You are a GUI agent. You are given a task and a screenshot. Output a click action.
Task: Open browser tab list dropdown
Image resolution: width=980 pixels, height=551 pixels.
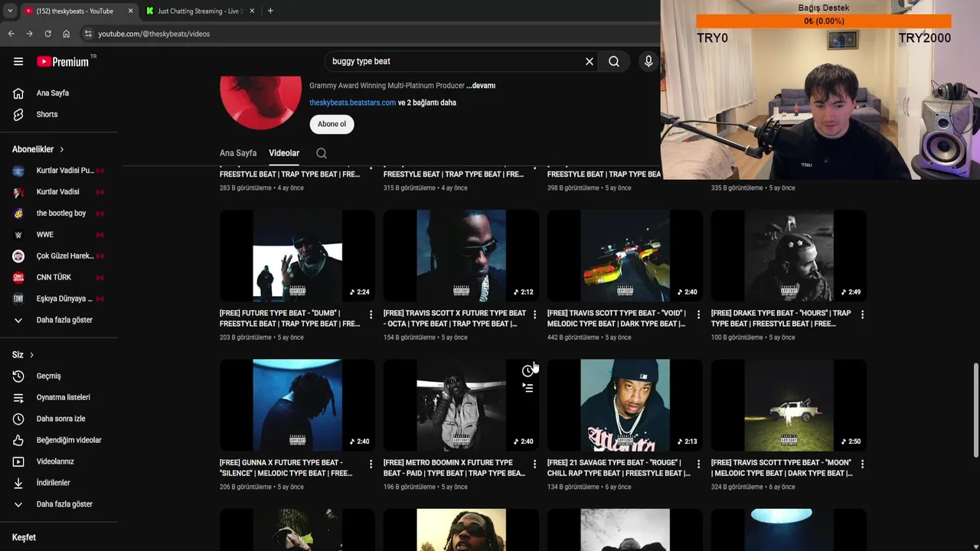coord(9,11)
